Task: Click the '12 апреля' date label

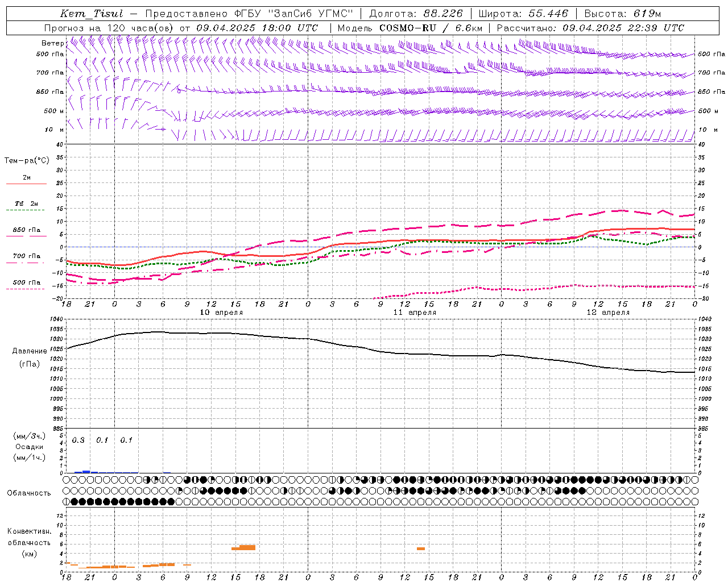Action: click(x=608, y=313)
